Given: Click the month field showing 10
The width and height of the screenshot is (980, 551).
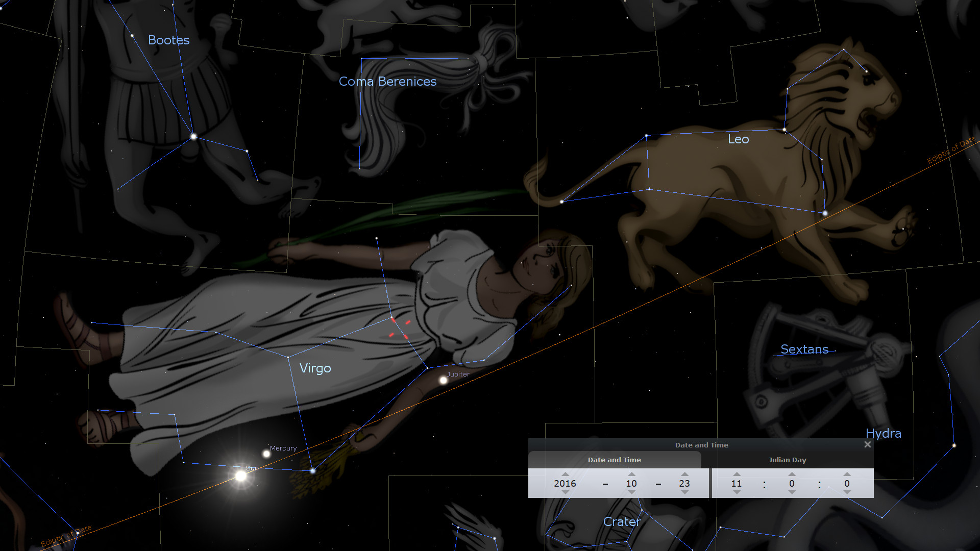Looking at the screenshot, I should (631, 483).
